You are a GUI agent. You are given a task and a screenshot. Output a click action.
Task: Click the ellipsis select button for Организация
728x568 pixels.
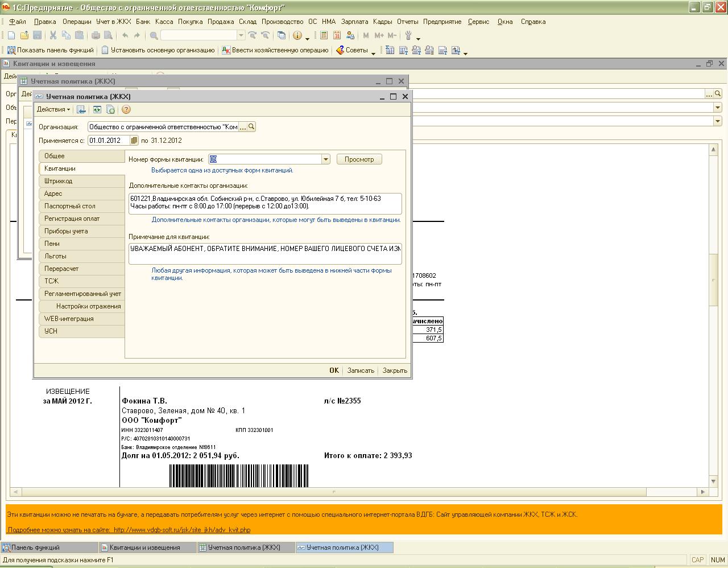coord(243,127)
